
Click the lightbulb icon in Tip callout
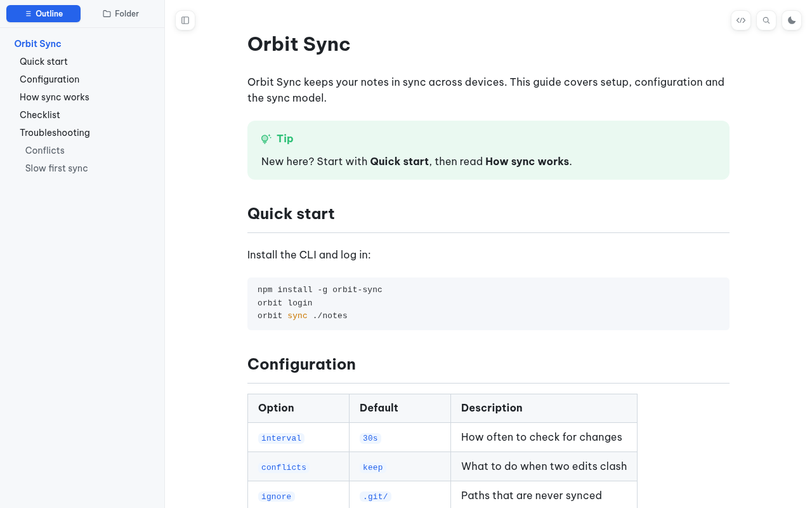coord(266,138)
